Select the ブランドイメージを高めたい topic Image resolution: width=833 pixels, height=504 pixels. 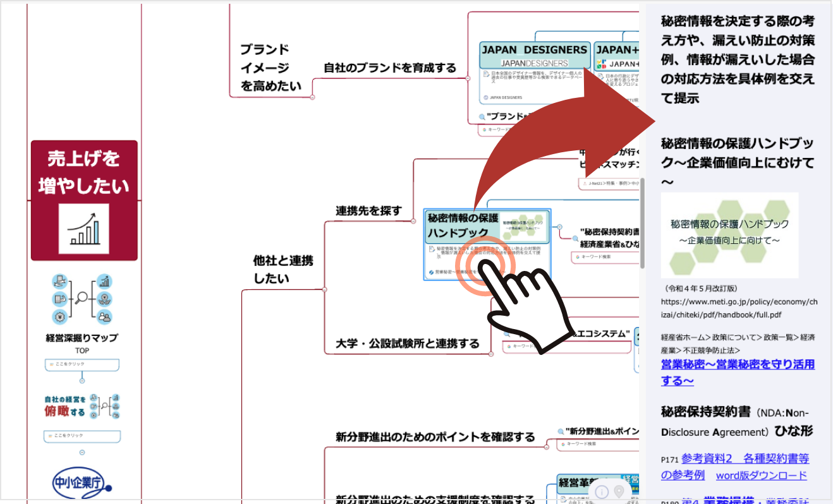tap(271, 68)
